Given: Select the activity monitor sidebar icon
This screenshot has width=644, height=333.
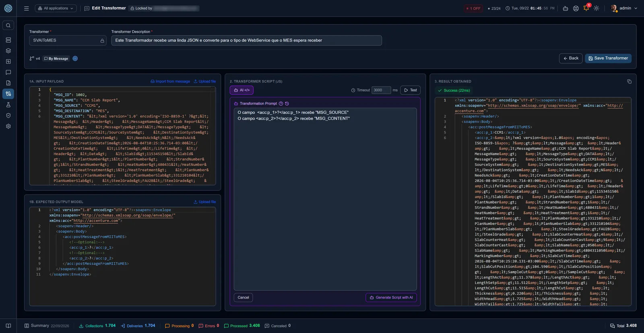Looking at the screenshot, I should tap(8, 62).
